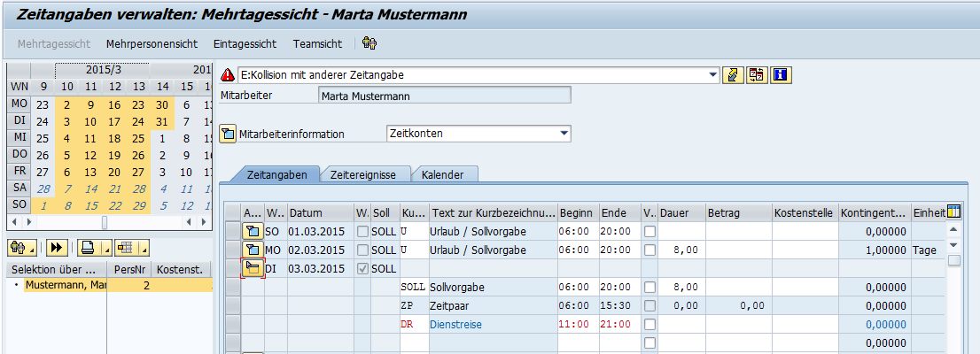Open table column settings icon above scrollbar
This screenshot has width=980, height=354.
[953, 212]
